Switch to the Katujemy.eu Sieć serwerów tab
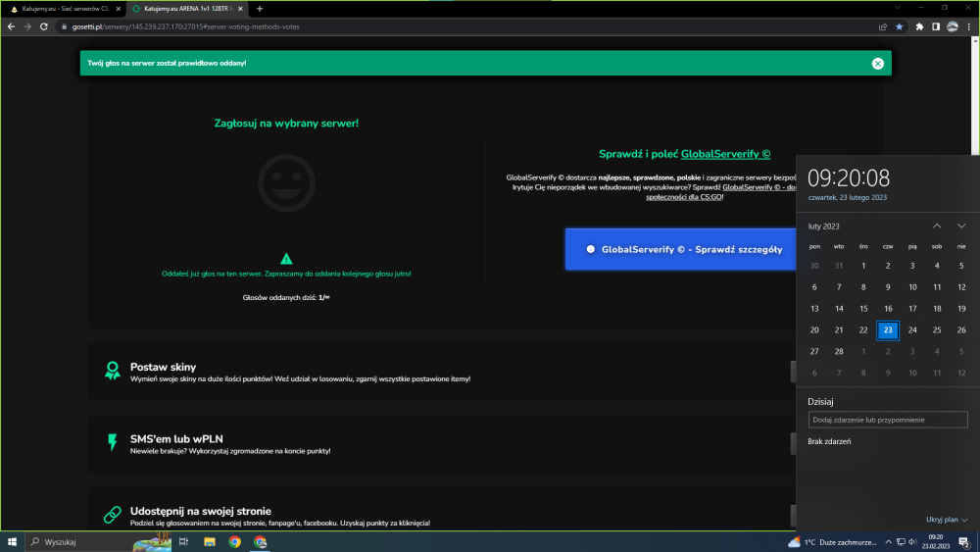 coord(63,9)
